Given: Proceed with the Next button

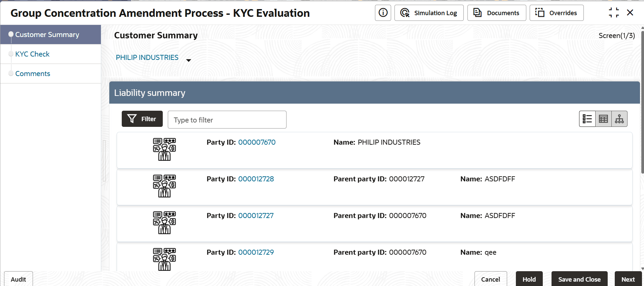Looking at the screenshot, I should [x=628, y=279].
